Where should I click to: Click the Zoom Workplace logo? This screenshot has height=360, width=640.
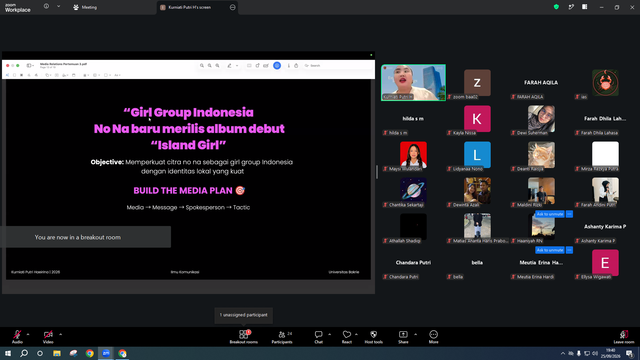click(x=18, y=7)
